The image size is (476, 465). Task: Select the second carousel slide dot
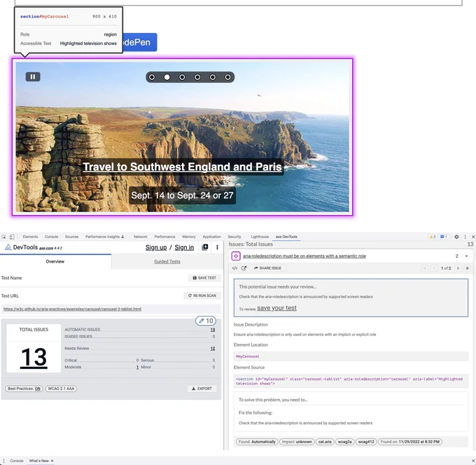pos(167,77)
